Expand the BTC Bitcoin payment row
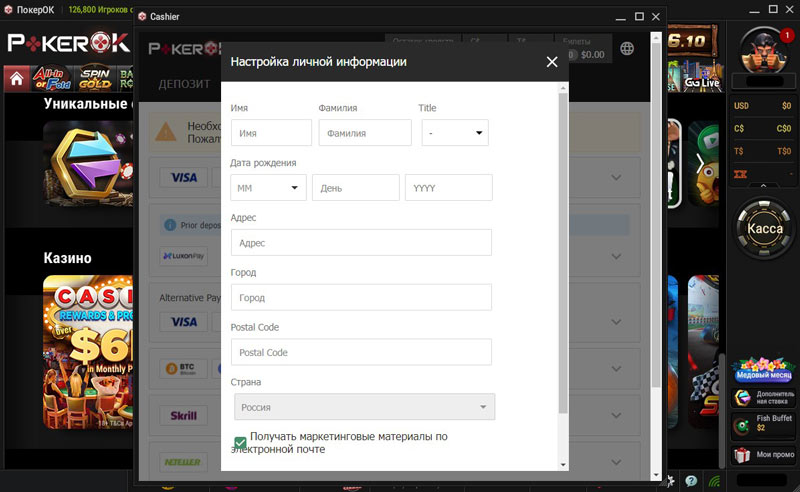800x492 pixels. point(616,368)
